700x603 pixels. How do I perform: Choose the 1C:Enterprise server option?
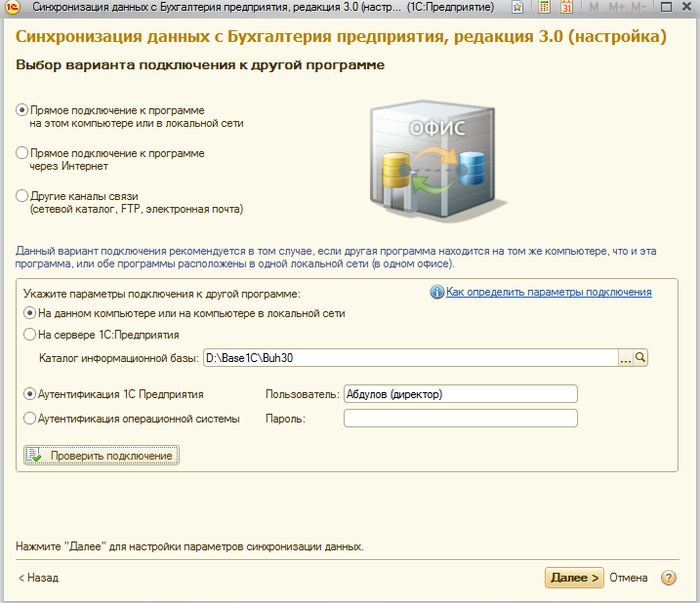[29, 335]
